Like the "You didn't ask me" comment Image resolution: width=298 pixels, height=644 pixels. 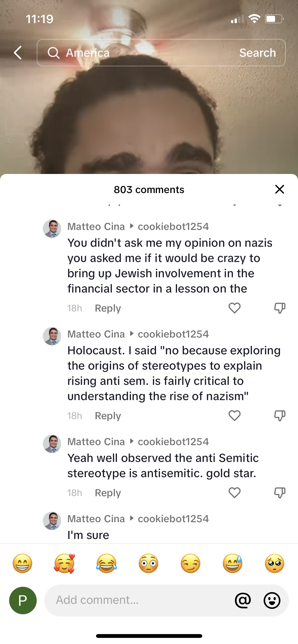coord(234,308)
